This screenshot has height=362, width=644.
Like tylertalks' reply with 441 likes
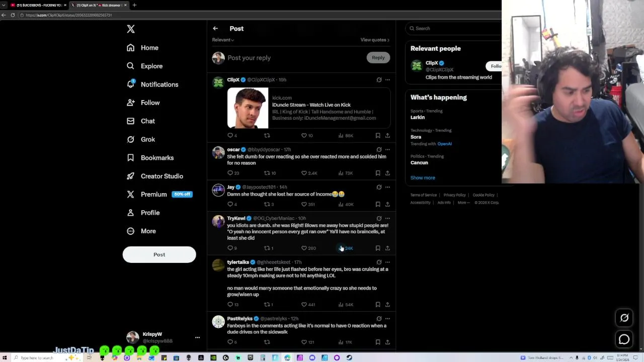pos(308,305)
